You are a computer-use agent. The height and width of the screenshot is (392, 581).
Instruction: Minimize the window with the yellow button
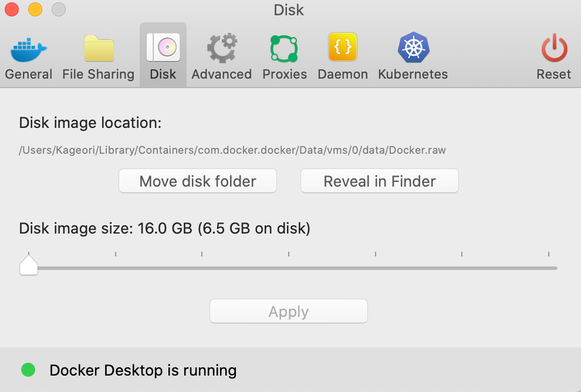coord(35,9)
